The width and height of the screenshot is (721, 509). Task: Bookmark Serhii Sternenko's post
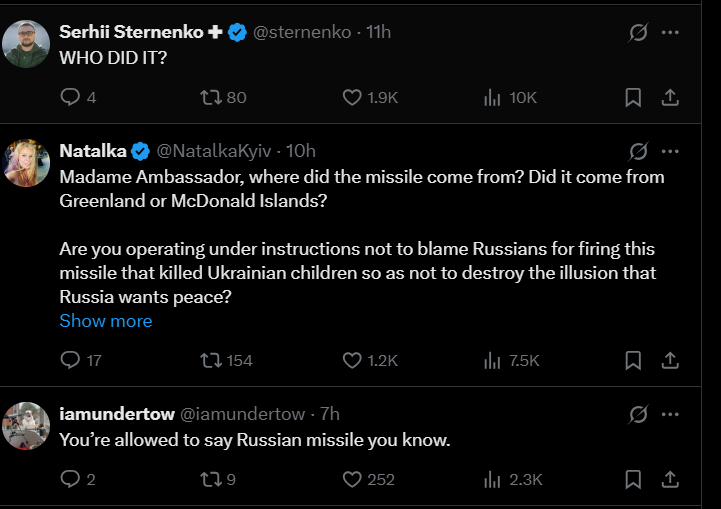click(633, 97)
